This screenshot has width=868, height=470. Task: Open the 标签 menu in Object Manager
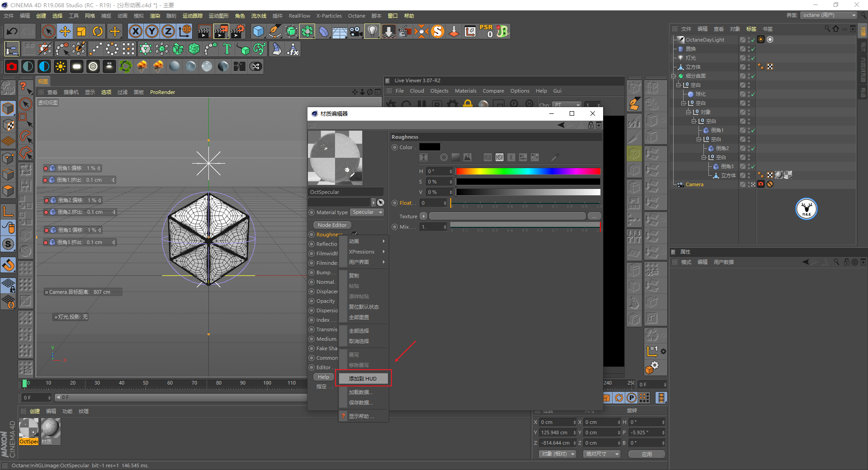[751, 29]
